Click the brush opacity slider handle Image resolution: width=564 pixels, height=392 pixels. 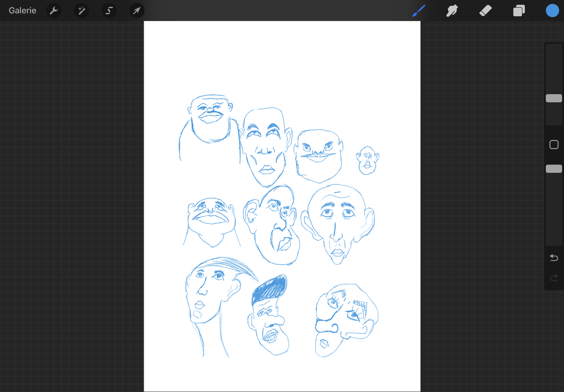(x=554, y=169)
